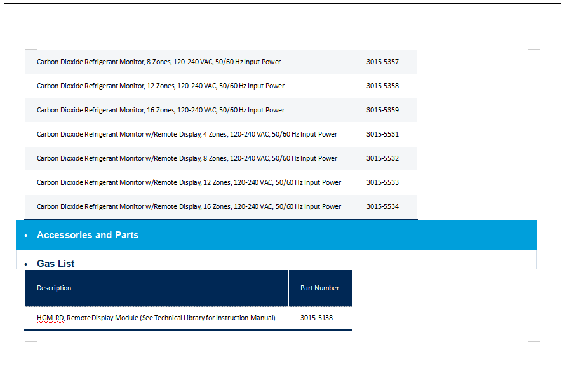Click the 16 Zones Carbon Dioxide Refrigerant Monitor description
The width and height of the screenshot is (564, 392).
coord(161,110)
